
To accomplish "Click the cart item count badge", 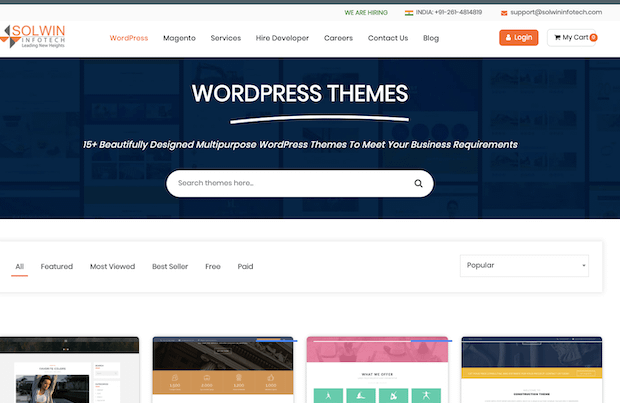I will click(x=593, y=38).
